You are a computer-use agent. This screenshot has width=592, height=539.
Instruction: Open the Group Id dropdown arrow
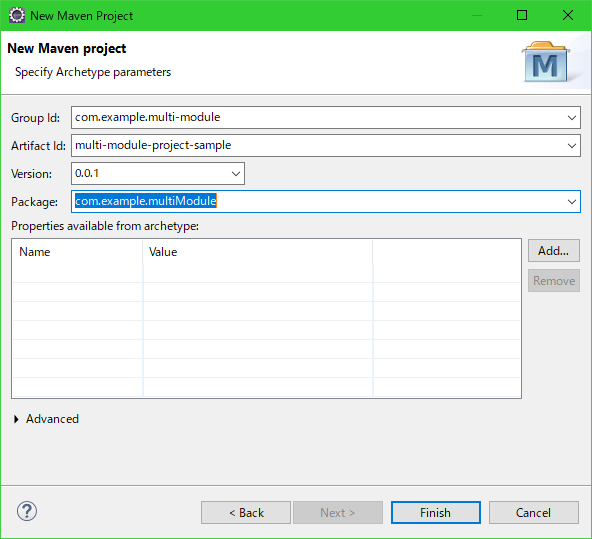[572, 118]
